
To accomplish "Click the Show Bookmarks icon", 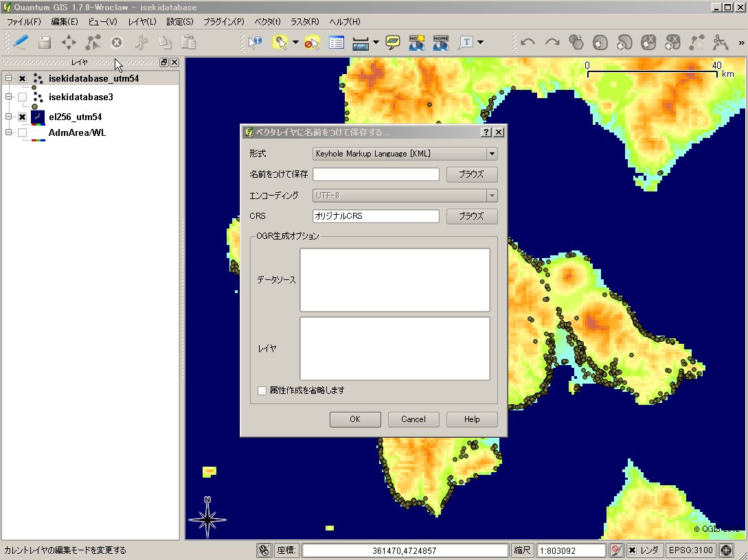I will point(440,43).
